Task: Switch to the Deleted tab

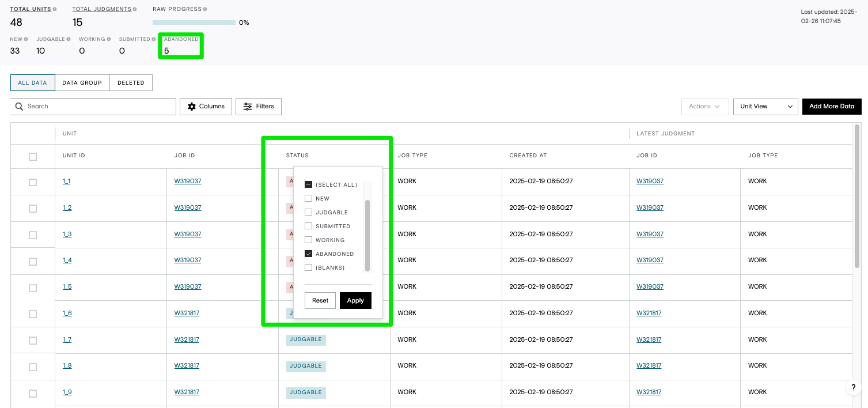Action: [131, 83]
